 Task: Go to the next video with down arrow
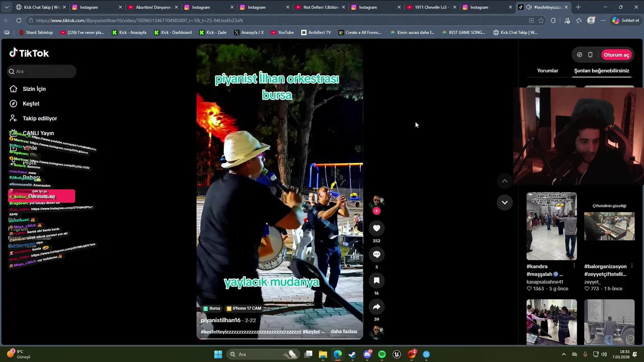pos(505,202)
